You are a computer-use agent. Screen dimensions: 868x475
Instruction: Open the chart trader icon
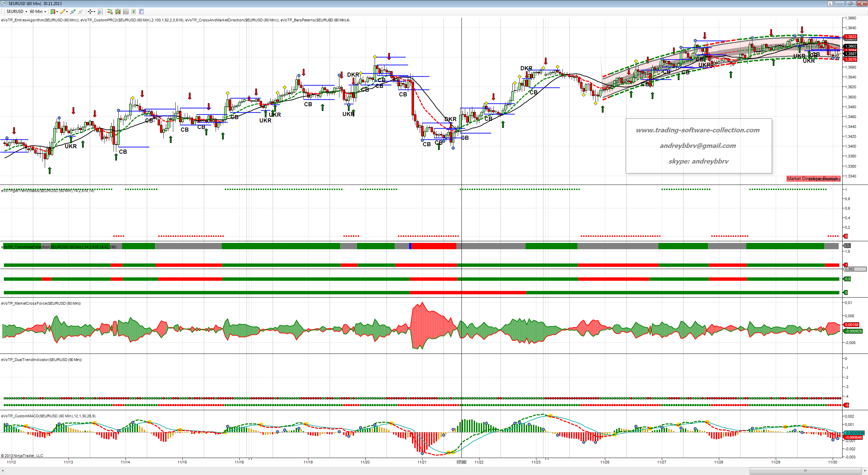[x=110, y=12]
